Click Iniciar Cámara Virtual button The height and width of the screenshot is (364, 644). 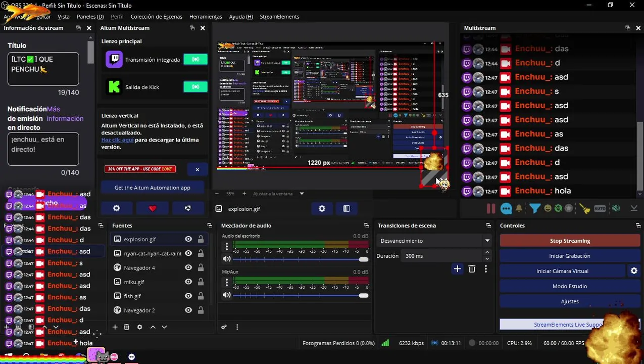[562, 271]
